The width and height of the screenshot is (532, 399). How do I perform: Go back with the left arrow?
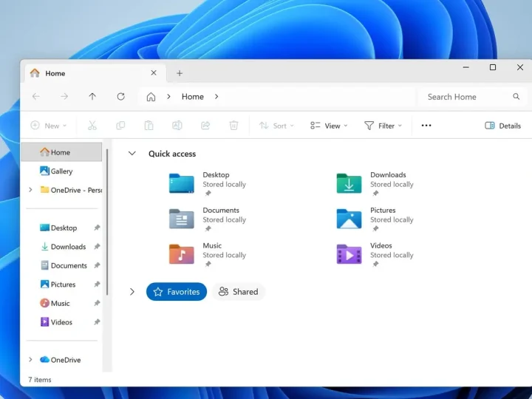click(36, 97)
